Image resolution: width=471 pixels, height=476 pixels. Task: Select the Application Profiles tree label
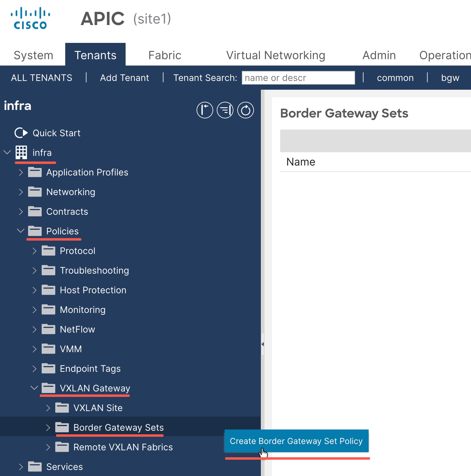tap(87, 172)
